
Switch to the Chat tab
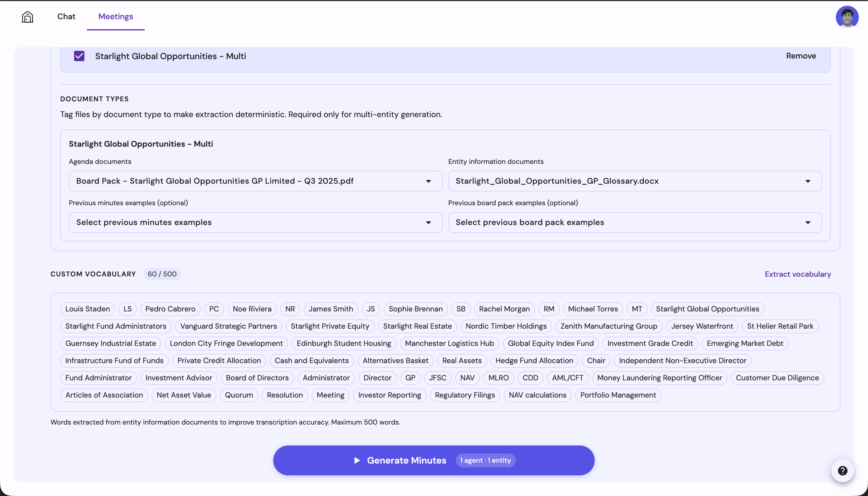pos(66,16)
